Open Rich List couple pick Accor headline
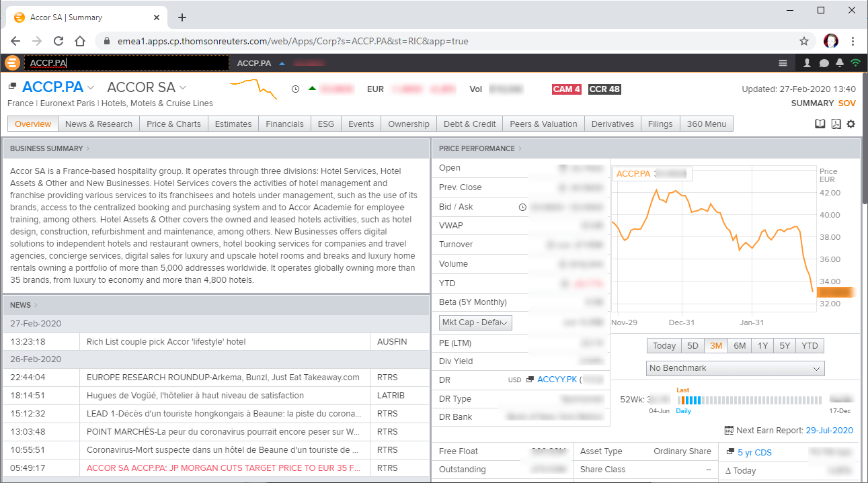Viewport: 868px width, 483px height. point(166,342)
